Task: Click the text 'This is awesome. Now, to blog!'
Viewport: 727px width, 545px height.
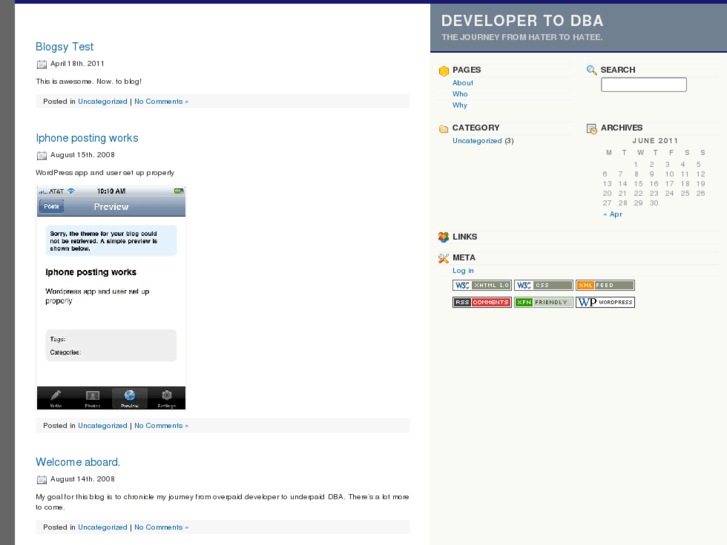Action: 89,82
